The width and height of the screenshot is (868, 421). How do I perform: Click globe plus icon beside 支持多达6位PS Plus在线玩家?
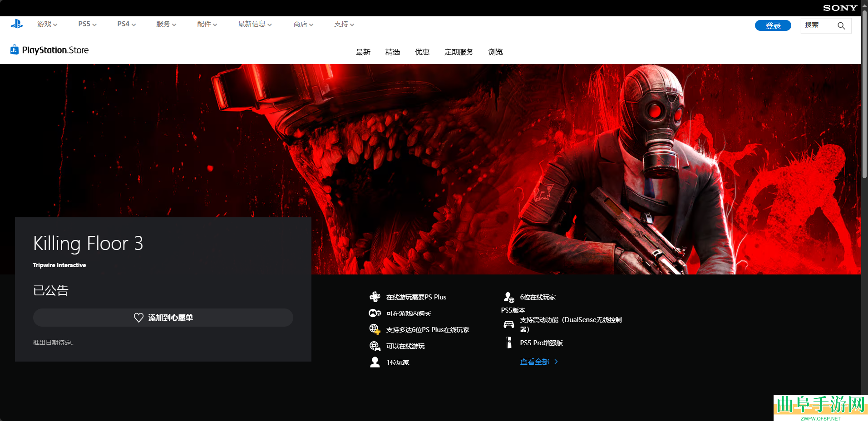pyautogui.click(x=375, y=329)
